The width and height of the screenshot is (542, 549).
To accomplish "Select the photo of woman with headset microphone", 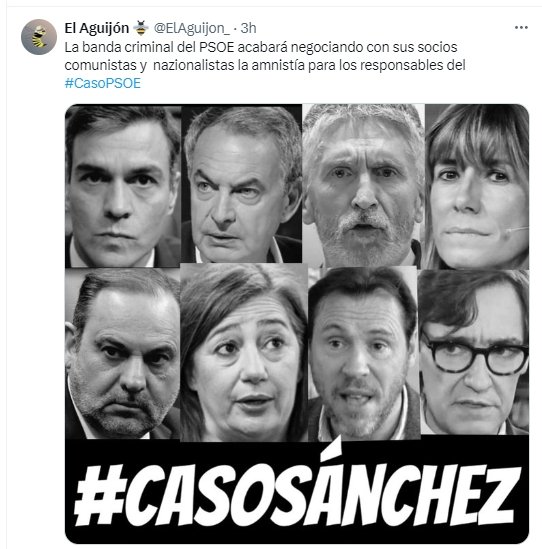I will coord(477,187).
